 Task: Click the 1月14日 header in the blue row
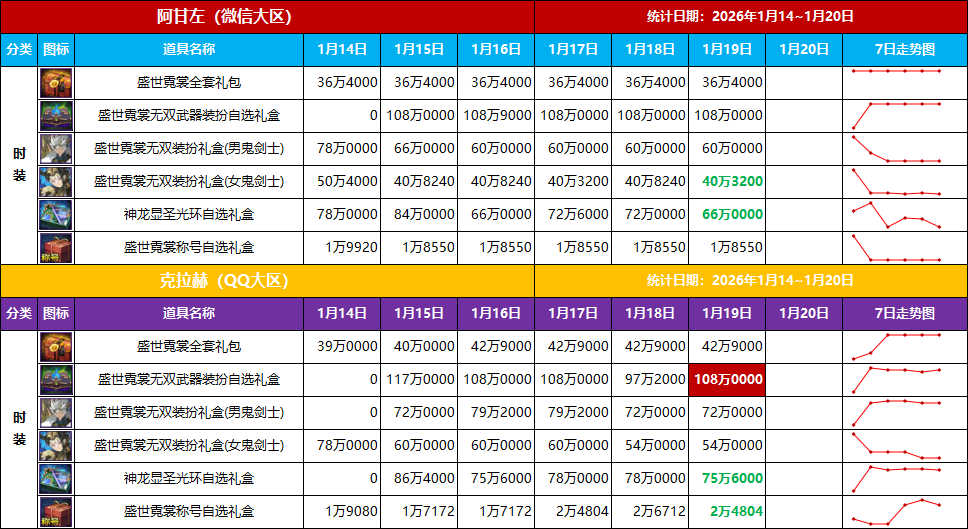click(x=342, y=49)
